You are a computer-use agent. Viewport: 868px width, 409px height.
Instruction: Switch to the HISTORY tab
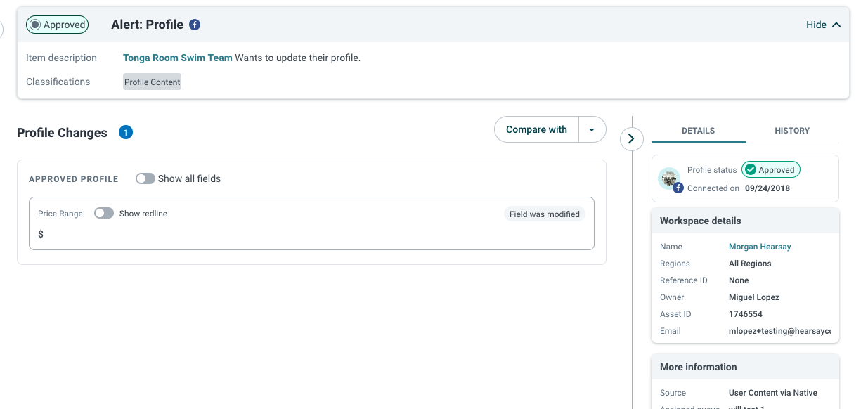tap(792, 131)
